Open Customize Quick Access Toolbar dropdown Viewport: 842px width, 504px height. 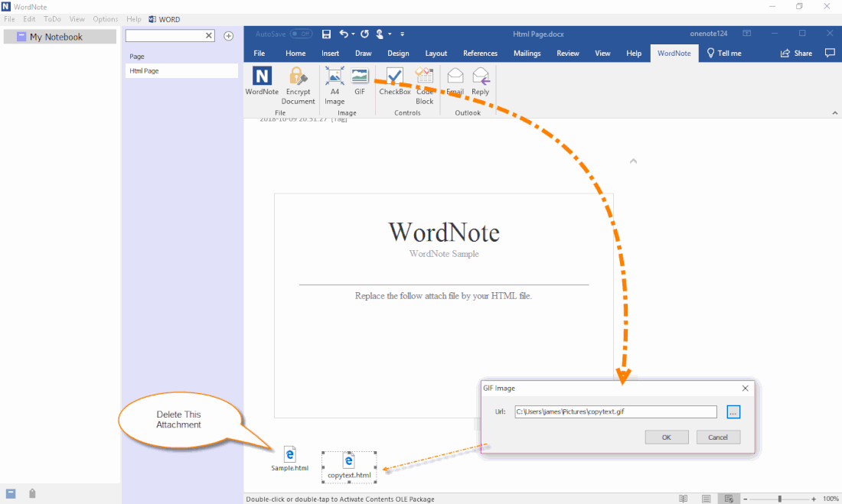(402, 34)
